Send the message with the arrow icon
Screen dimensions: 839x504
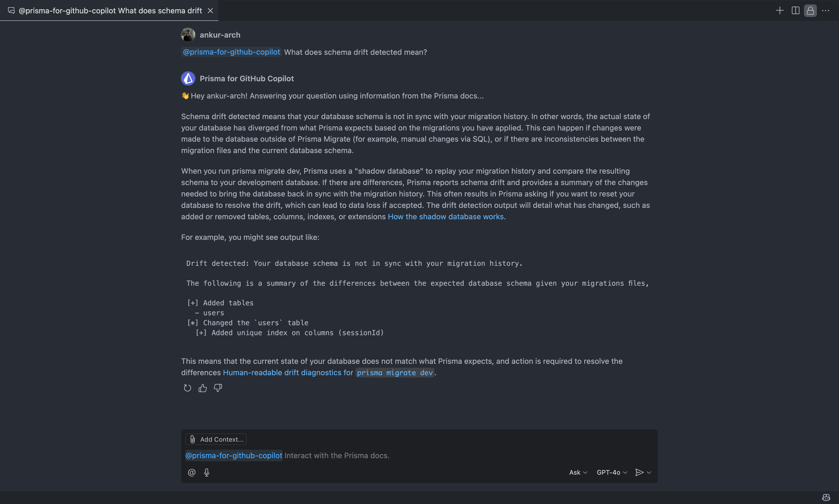639,472
